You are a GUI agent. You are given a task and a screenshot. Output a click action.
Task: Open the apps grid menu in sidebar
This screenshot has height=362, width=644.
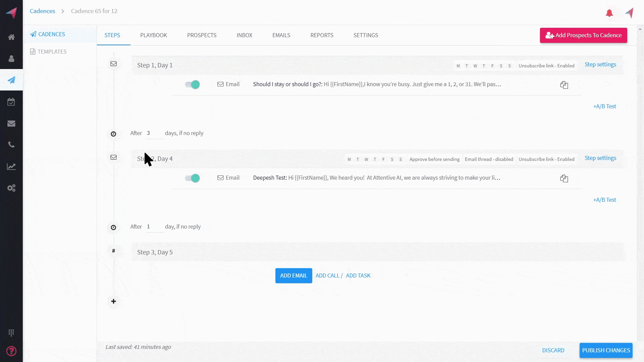tap(11, 333)
